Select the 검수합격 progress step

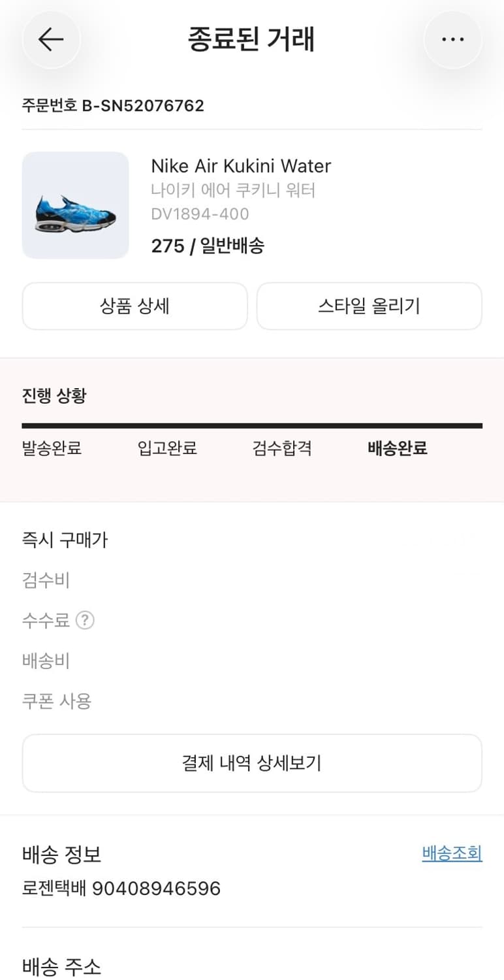click(x=282, y=448)
